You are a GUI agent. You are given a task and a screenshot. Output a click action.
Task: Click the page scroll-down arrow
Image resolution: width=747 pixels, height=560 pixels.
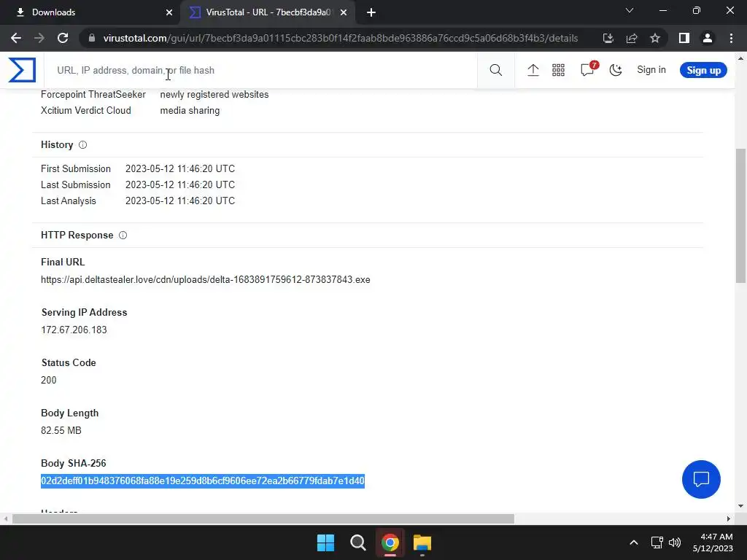(x=740, y=506)
